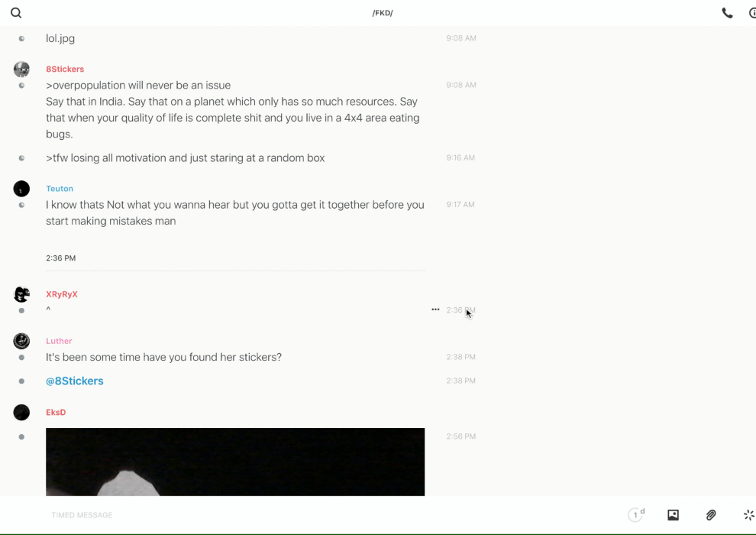Screen dimensions: 756x535
Task: Open the black image sent by EksD
Action: coord(235,462)
